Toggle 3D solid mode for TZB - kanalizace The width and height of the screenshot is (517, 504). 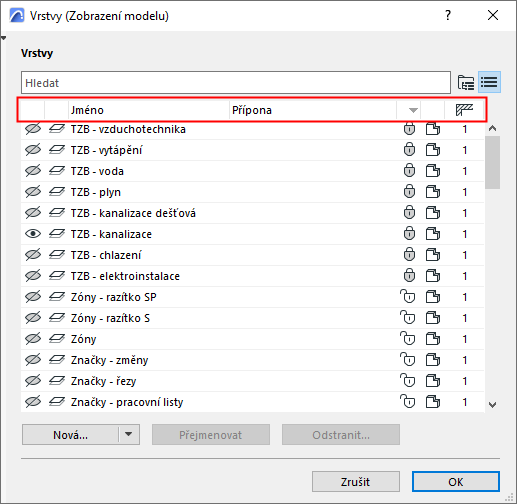[x=433, y=234]
